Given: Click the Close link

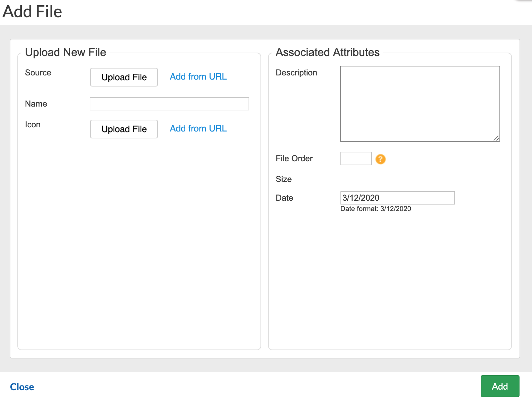Looking at the screenshot, I should 22,387.
